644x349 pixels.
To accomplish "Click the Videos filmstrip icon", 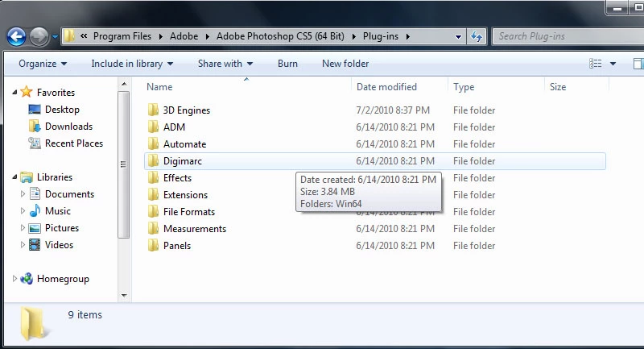I will pos(35,244).
